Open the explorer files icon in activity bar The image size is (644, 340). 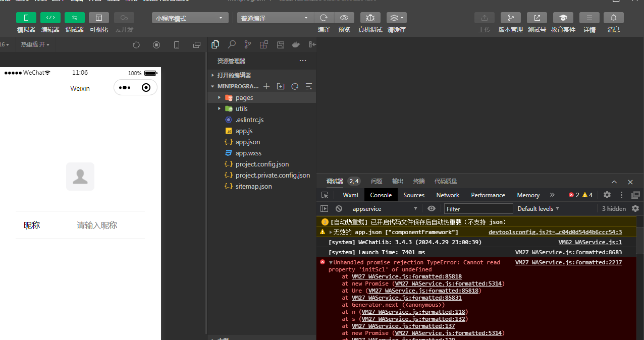pos(216,44)
